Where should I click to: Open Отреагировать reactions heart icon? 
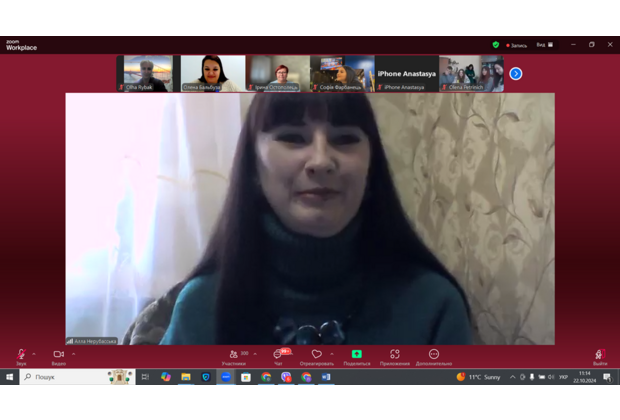[x=316, y=357]
